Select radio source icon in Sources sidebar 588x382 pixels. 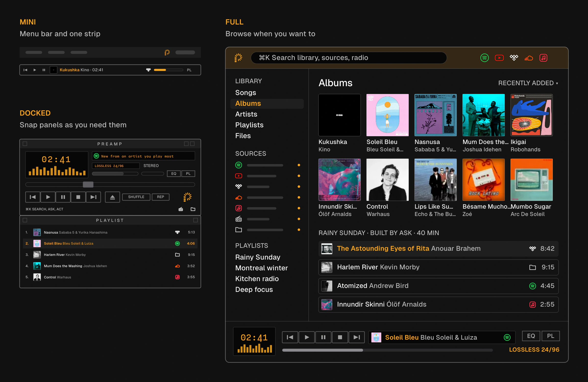click(x=238, y=219)
